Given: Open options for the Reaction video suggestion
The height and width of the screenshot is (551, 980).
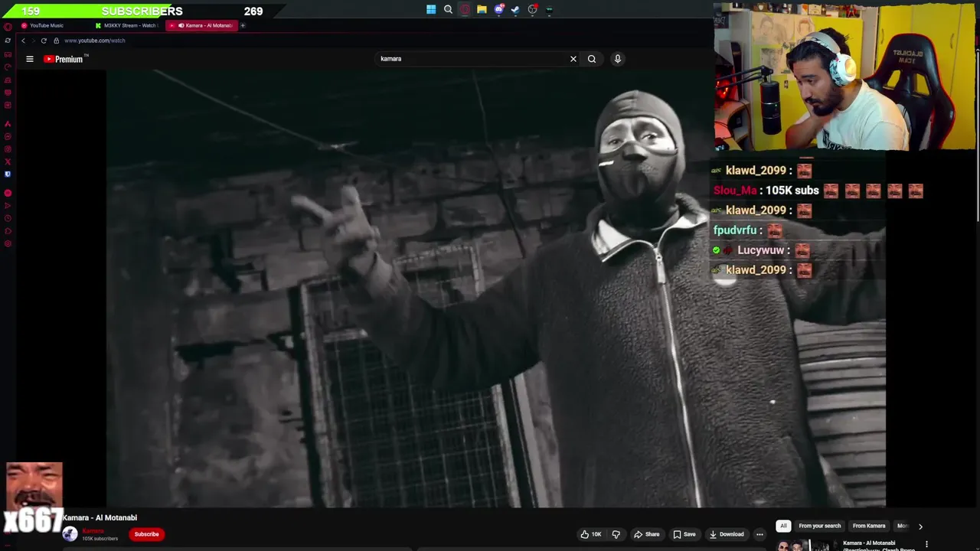Looking at the screenshot, I should click(926, 544).
